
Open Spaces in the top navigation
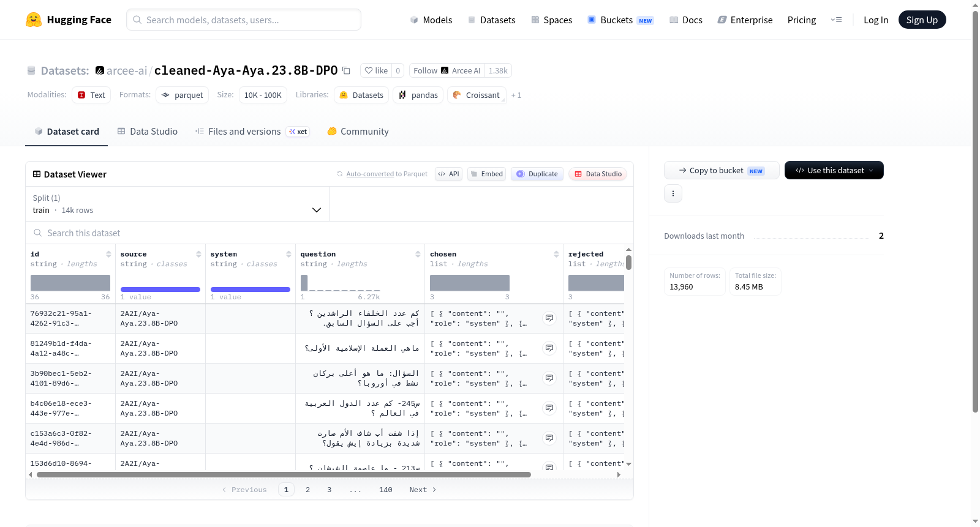point(551,20)
